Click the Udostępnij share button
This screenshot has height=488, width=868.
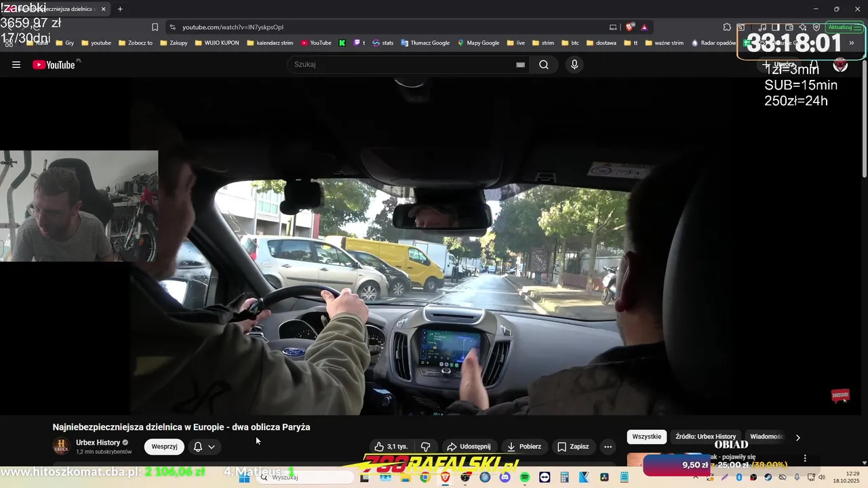point(469,447)
